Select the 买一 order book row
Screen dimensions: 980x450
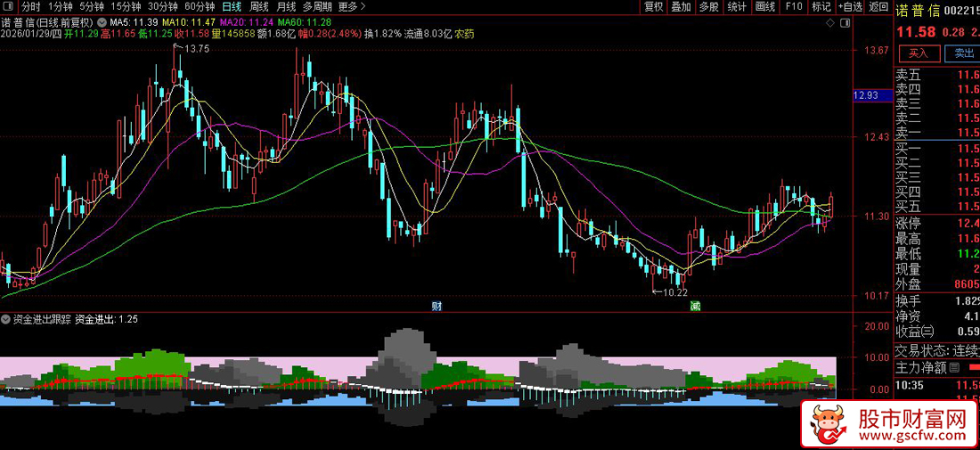[937, 149]
